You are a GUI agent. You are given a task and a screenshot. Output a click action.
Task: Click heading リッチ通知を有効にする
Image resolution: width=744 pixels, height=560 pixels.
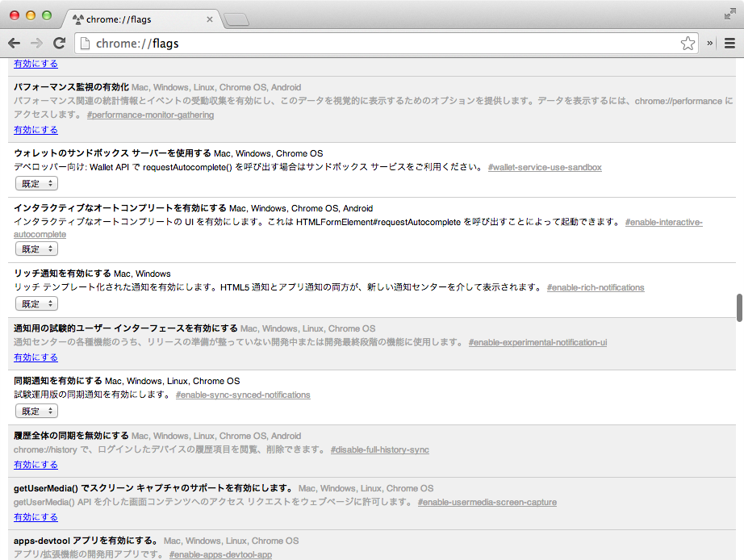[x=62, y=274]
